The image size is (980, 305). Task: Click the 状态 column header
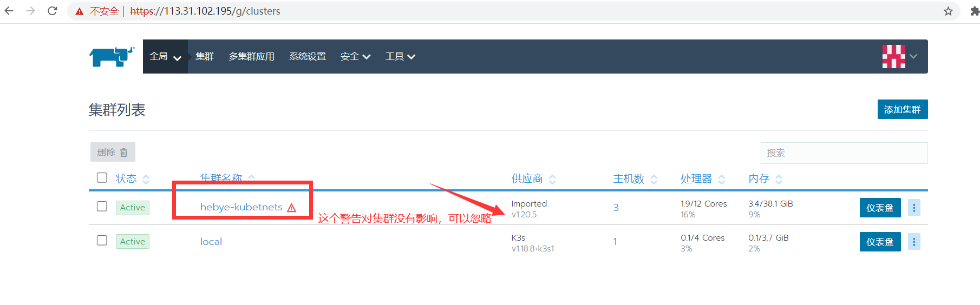126,179
